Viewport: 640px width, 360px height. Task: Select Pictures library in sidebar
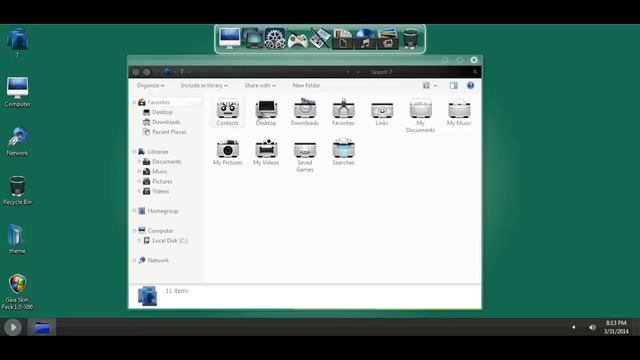pos(158,181)
